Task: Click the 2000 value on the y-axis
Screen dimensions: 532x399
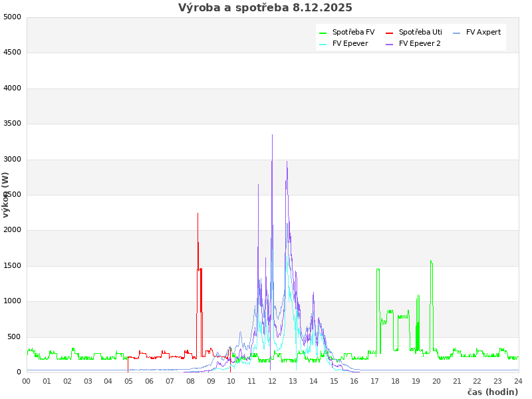Action: (x=12, y=230)
